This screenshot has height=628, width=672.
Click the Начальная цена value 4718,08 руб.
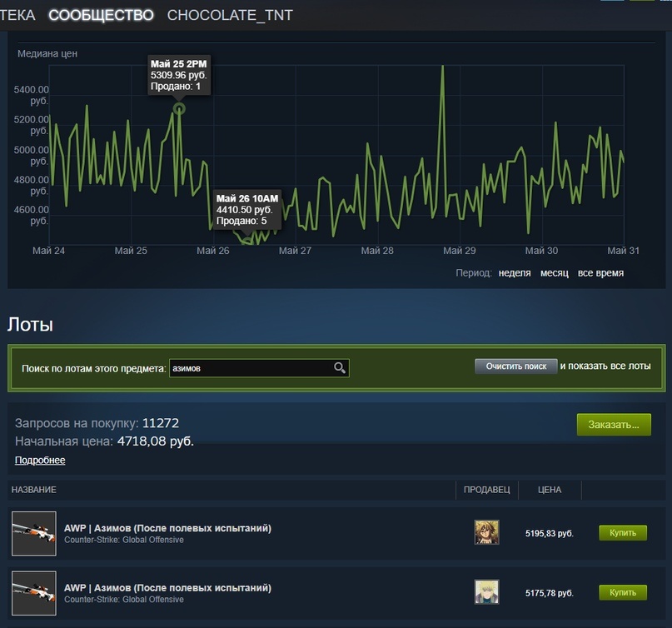(156, 441)
